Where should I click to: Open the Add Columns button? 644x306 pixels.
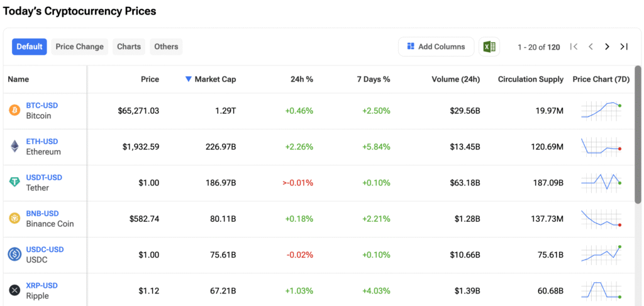pos(436,46)
